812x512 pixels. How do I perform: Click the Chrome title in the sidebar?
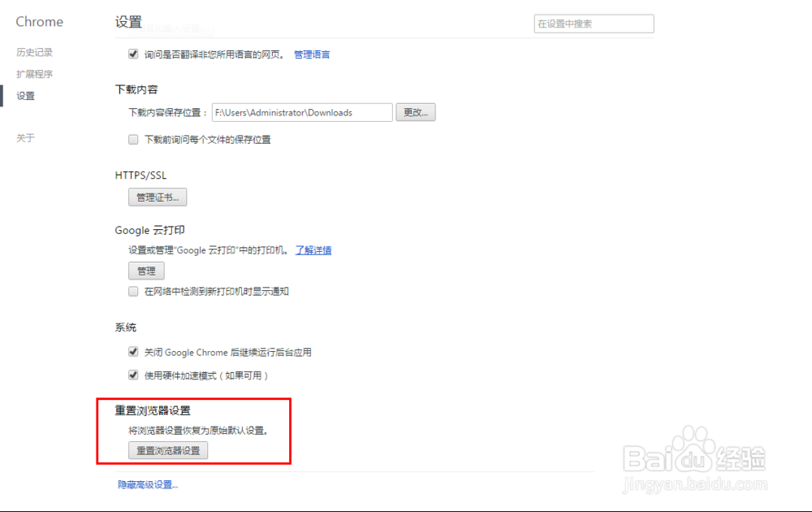click(x=39, y=22)
